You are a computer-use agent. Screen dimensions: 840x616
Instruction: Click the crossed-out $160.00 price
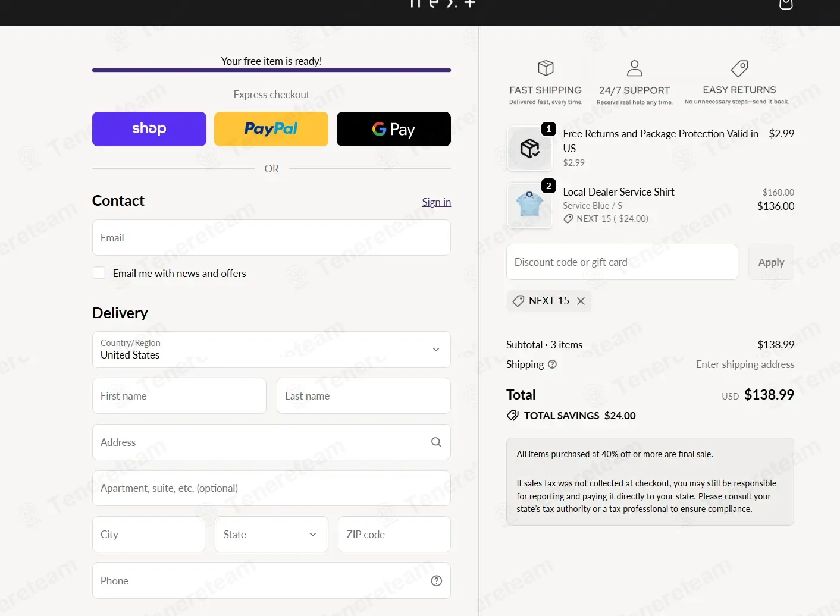[x=779, y=193]
